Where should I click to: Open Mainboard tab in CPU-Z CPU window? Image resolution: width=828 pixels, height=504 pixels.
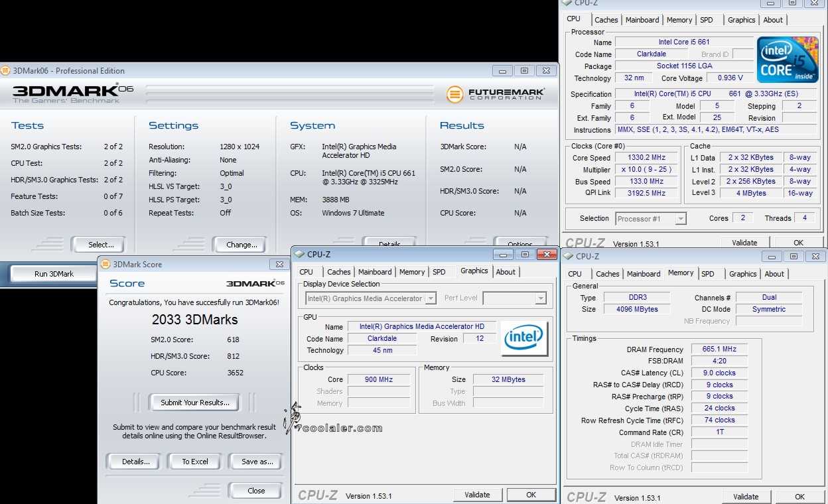pyautogui.click(x=642, y=20)
